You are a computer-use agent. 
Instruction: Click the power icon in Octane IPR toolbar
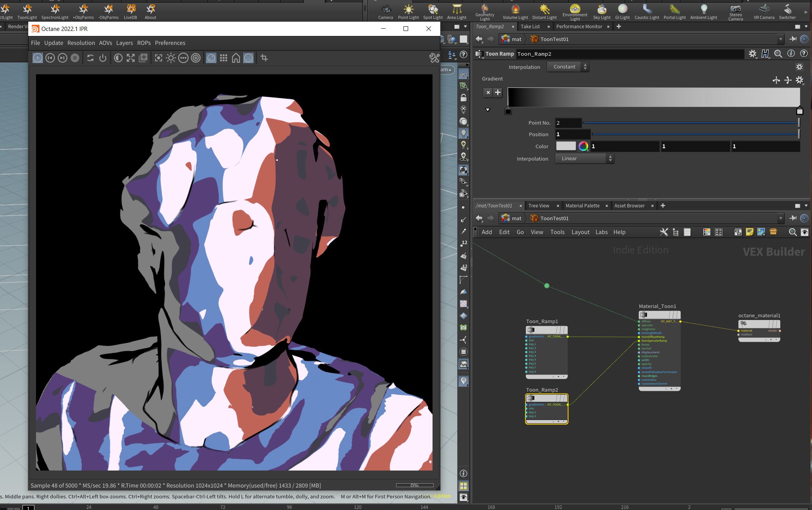click(103, 58)
